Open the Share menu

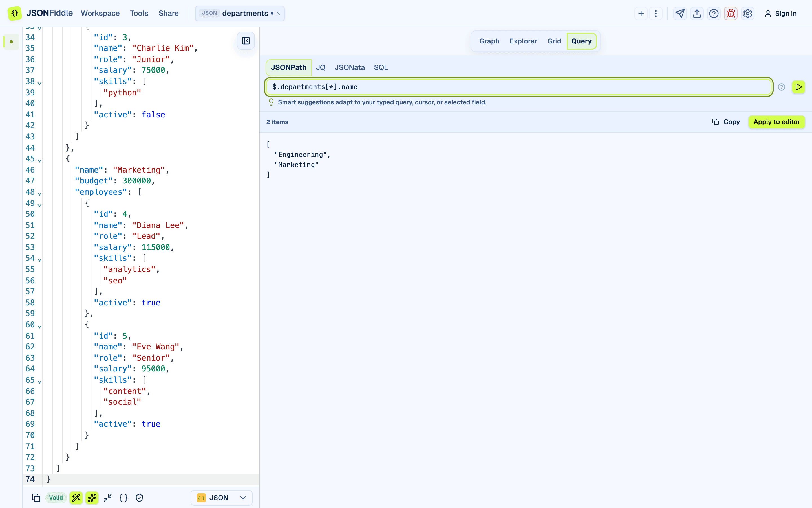(168, 14)
